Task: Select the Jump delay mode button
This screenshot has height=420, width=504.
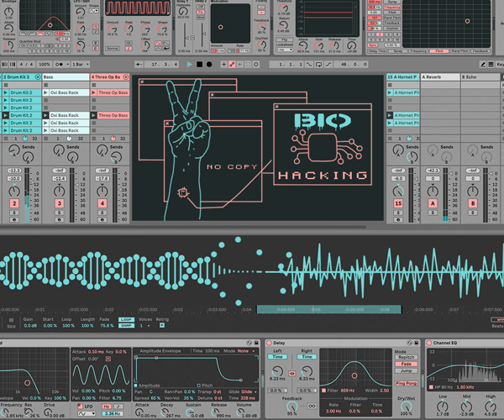Action: point(406,370)
